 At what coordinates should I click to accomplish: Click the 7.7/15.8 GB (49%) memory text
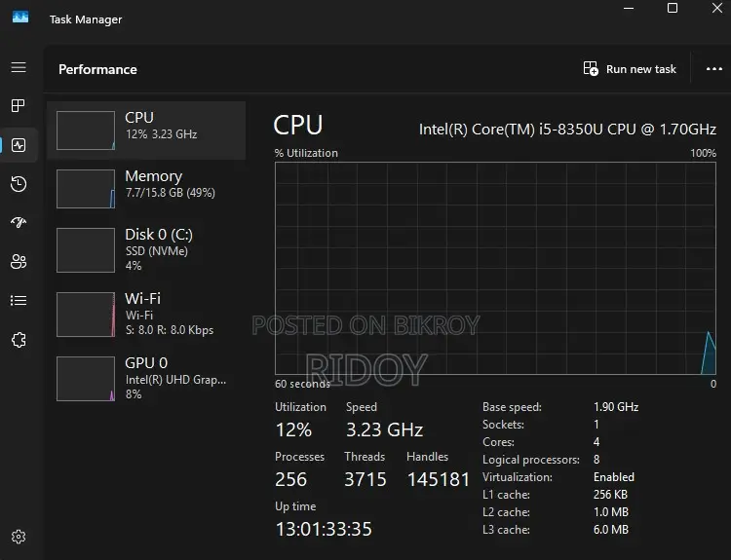point(171,193)
